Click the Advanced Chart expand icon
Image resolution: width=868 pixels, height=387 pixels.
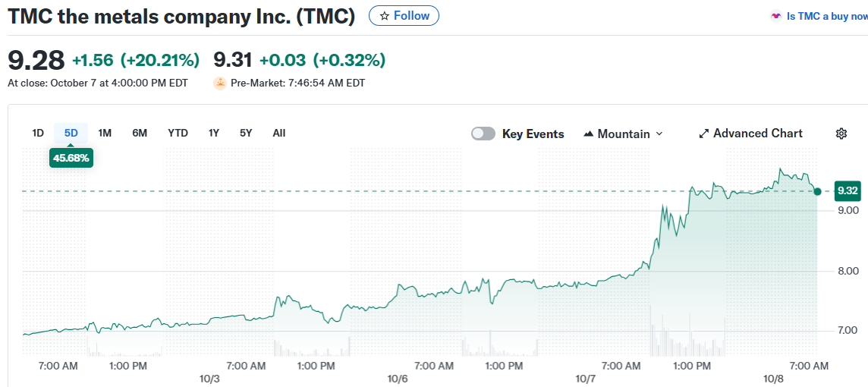click(x=704, y=134)
